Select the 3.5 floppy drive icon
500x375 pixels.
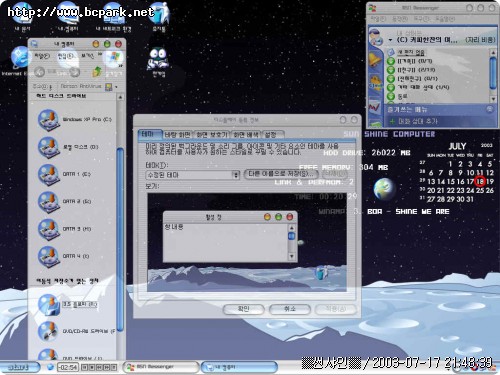(x=49, y=304)
